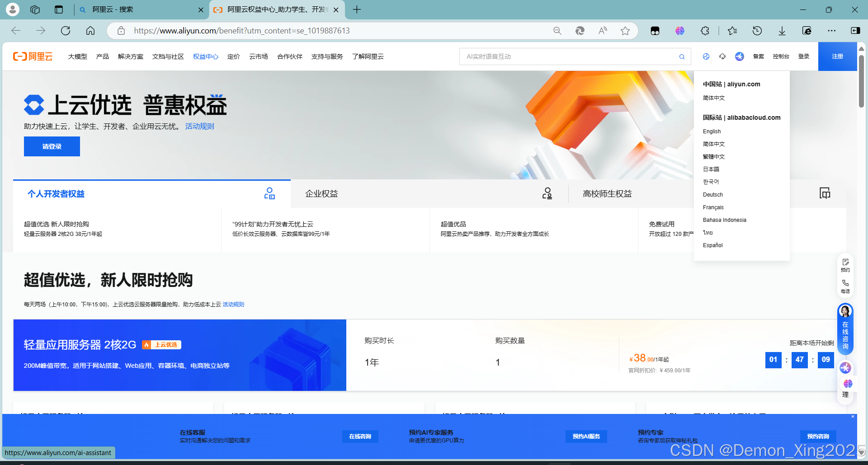Select the 企业权益 tab
This screenshot has width=868, height=465.
429,194
